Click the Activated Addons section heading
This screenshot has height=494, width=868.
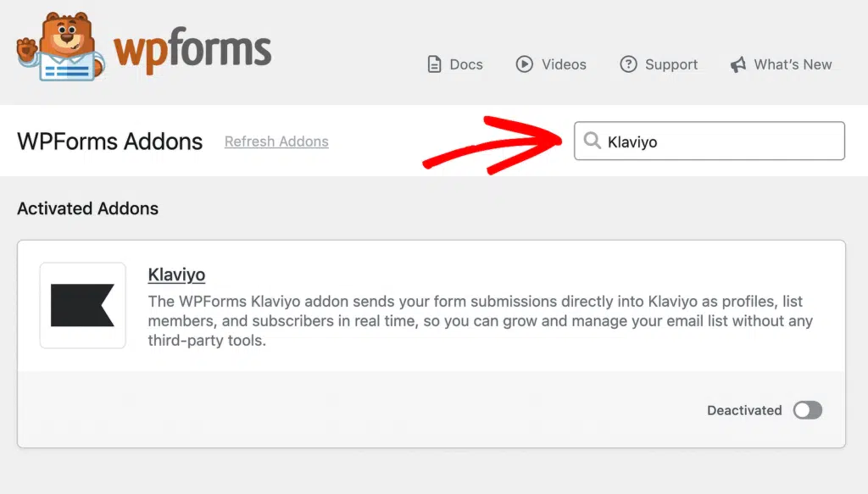tap(87, 208)
